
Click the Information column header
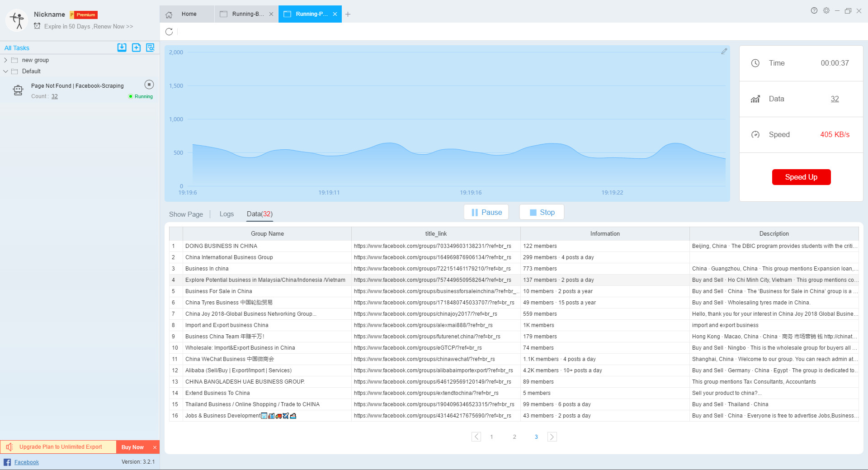click(x=605, y=234)
